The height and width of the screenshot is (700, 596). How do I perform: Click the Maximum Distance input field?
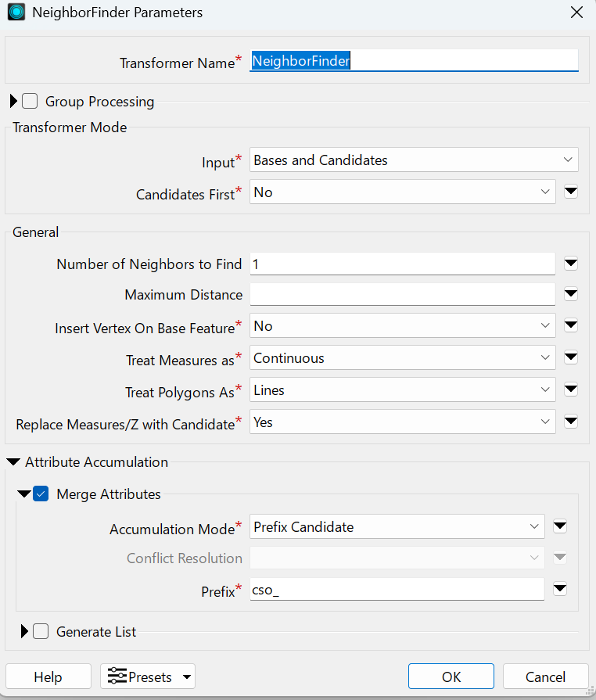point(402,295)
